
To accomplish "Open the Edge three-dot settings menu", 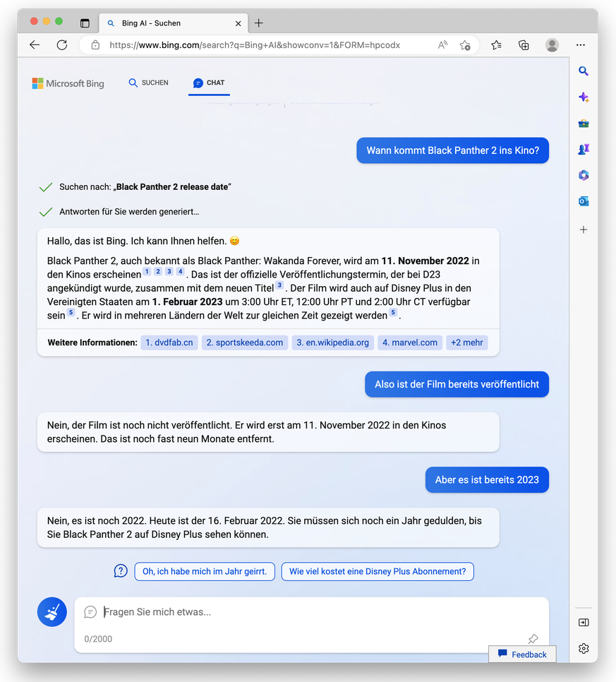I will [x=580, y=45].
